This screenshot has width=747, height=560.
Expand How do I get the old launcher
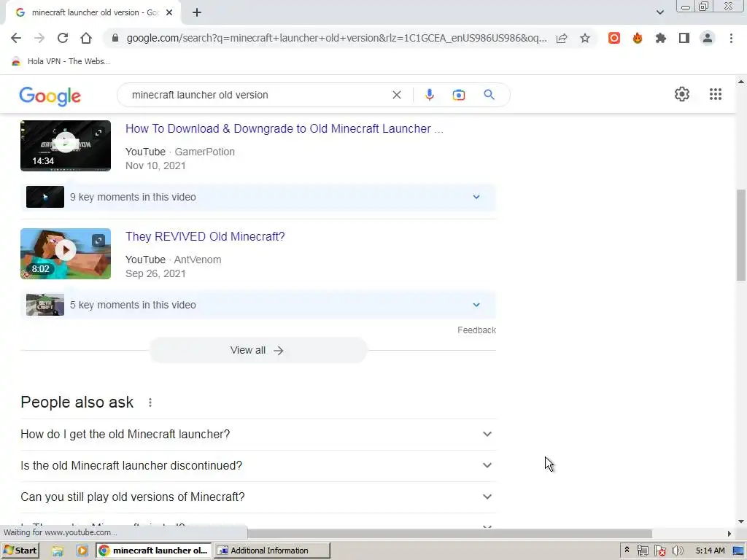click(258, 435)
